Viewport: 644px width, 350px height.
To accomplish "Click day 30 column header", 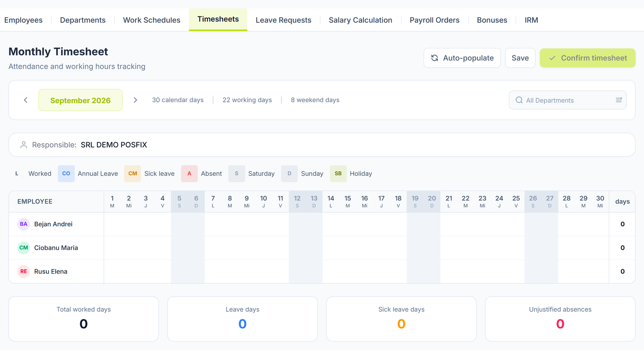I will 600,201.
